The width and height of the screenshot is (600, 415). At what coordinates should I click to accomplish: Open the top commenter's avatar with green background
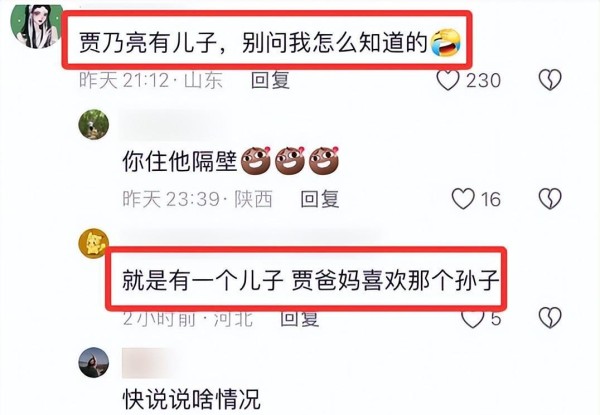37,26
